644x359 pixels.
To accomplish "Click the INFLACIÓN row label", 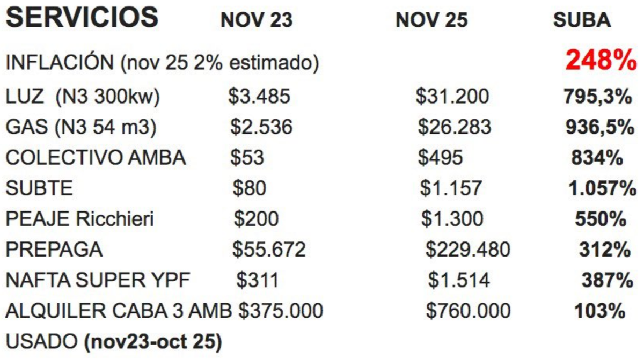I will point(162,64).
